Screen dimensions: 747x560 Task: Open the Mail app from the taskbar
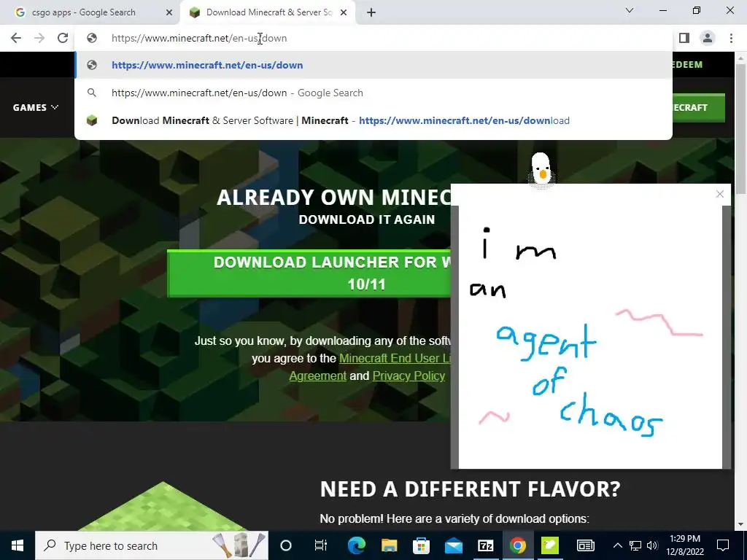tap(453, 545)
